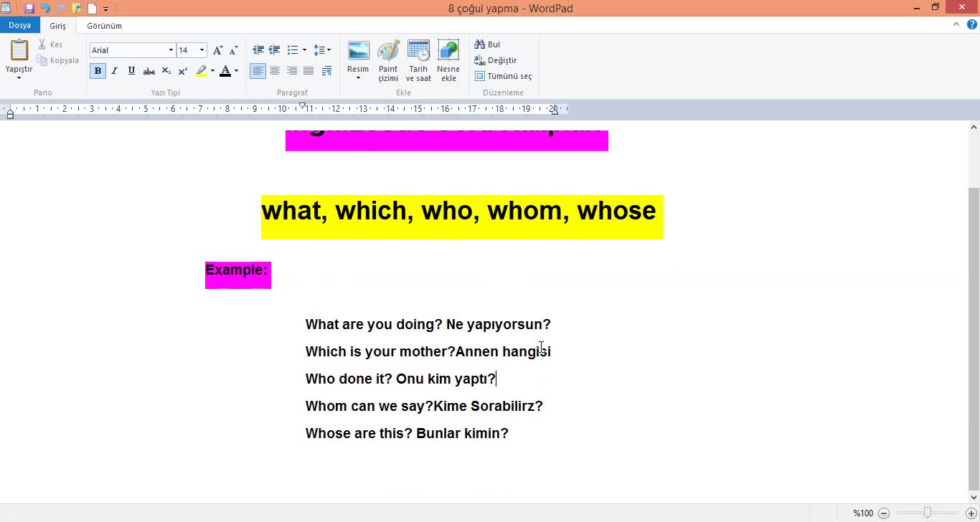This screenshot has height=522, width=980.
Task: Decrease paragraph indent
Action: coord(258,50)
